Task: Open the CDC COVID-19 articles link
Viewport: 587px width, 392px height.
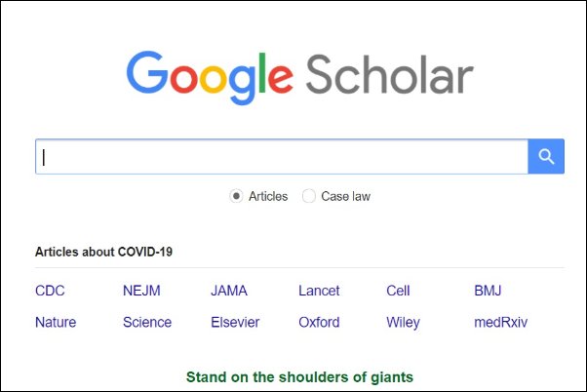Action: (x=50, y=291)
